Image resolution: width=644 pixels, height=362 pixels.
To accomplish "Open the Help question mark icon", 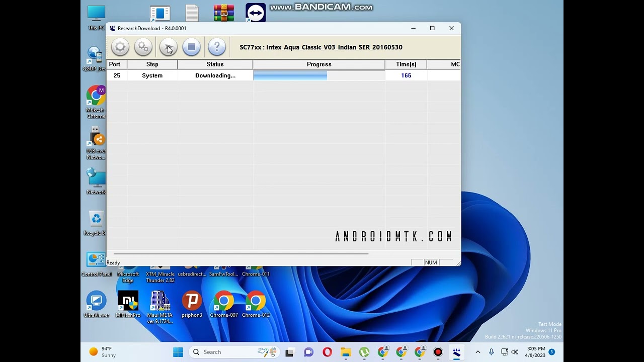I will (x=217, y=47).
